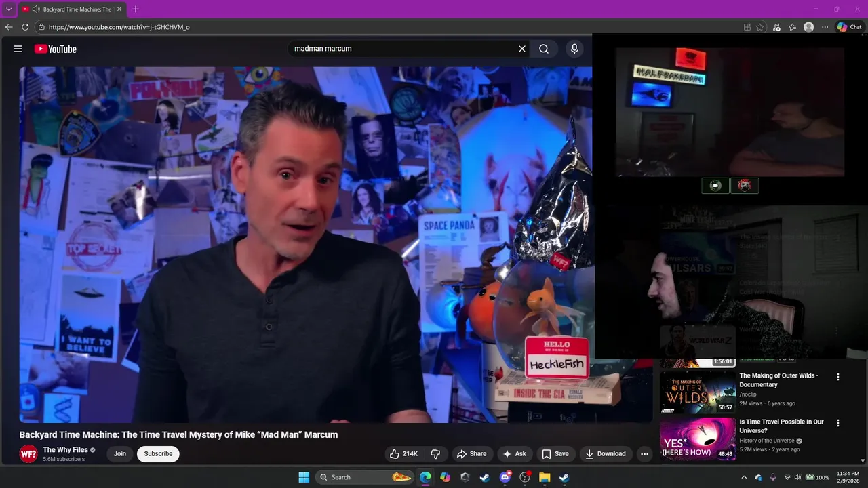868x488 pixels.
Task: Join The Why Files channel membership
Action: coord(120,454)
